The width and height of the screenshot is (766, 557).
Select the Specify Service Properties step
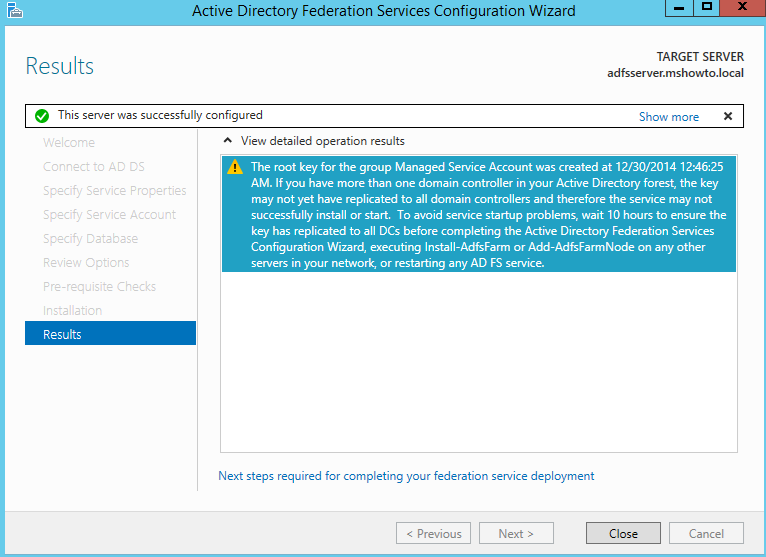[114, 191]
